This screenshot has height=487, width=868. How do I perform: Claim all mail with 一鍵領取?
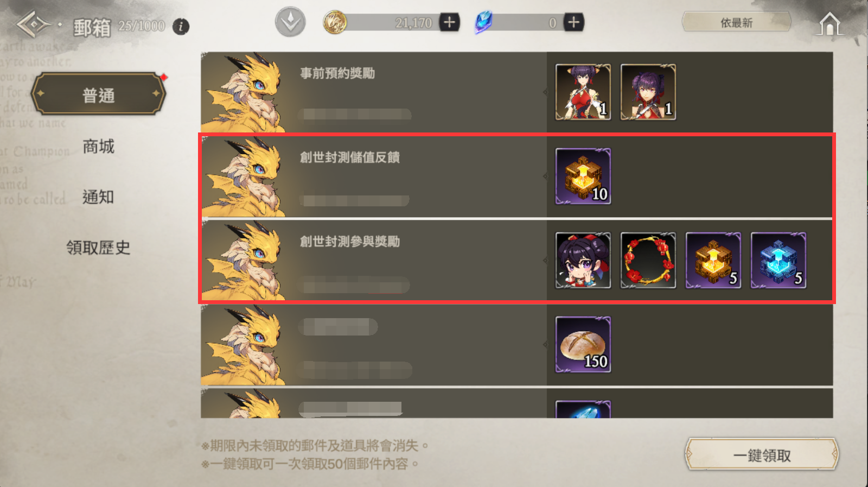(x=762, y=455)
